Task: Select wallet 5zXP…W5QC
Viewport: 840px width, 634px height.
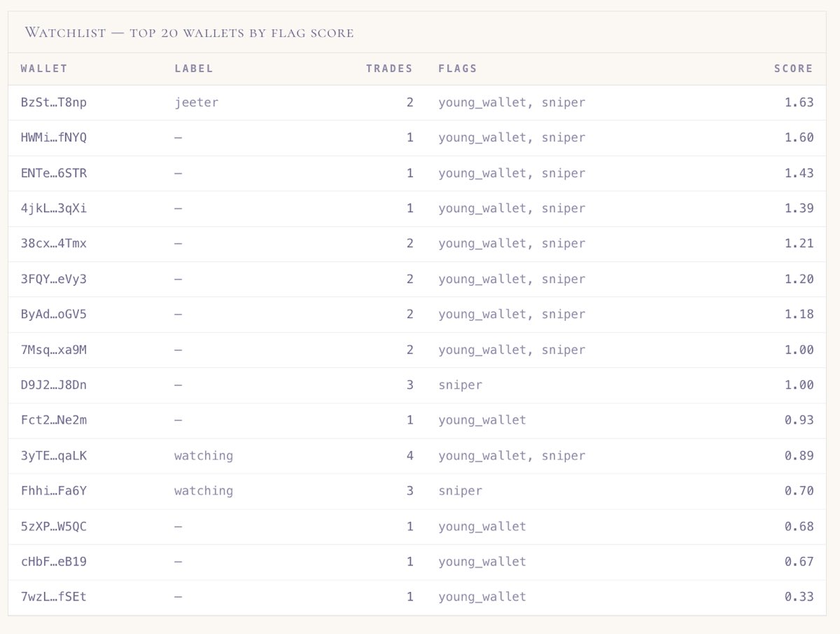Action: click(54, 526)
